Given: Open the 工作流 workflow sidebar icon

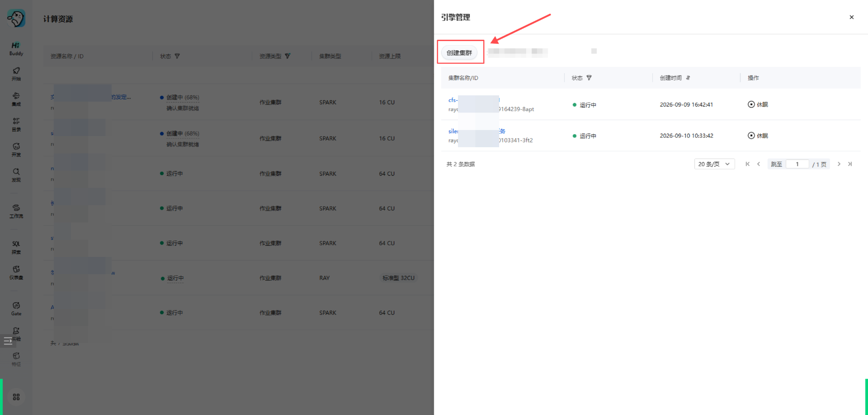Looking at the screenshot, I should pyautogui.click(x=16, y=211).
